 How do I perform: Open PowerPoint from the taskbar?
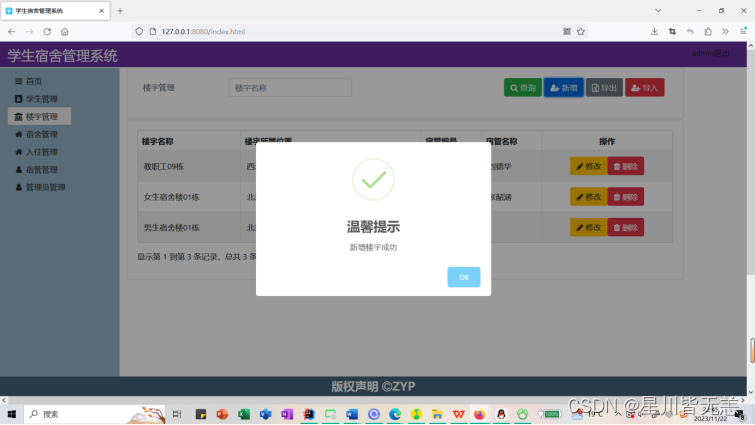pyautogui.click(x=222, y=414)
